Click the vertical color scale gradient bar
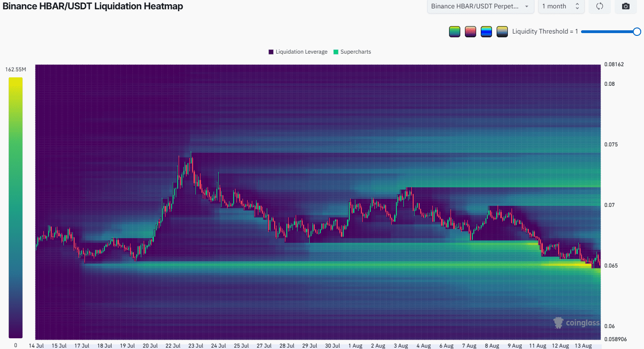This screenshot has height=349, width=644. pyautogui.click(x=15, y=207)
